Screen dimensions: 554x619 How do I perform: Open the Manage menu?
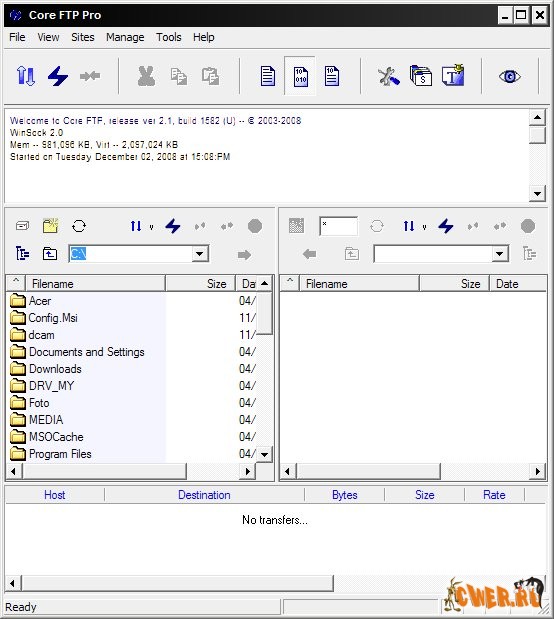tap(125, 37)
